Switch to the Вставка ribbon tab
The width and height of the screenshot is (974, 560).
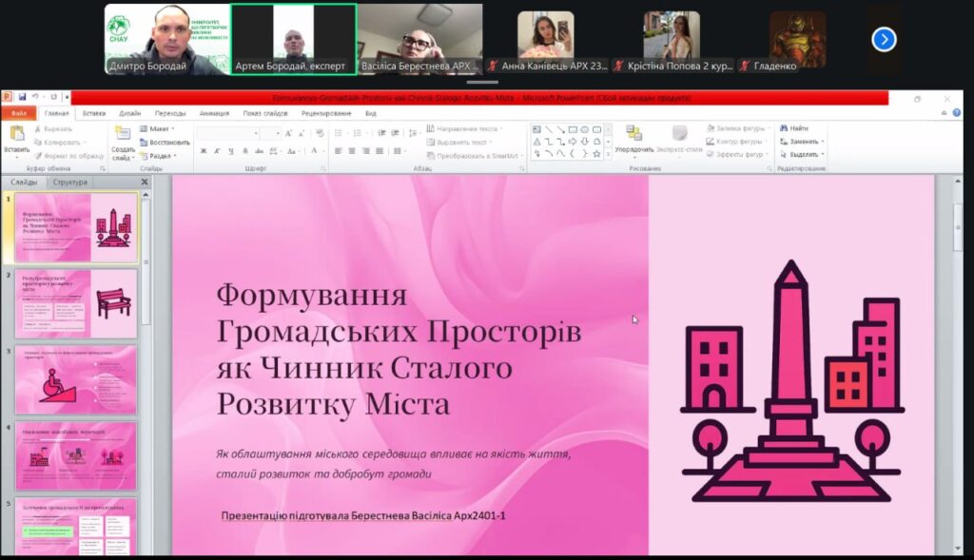(x=94, y=113)
